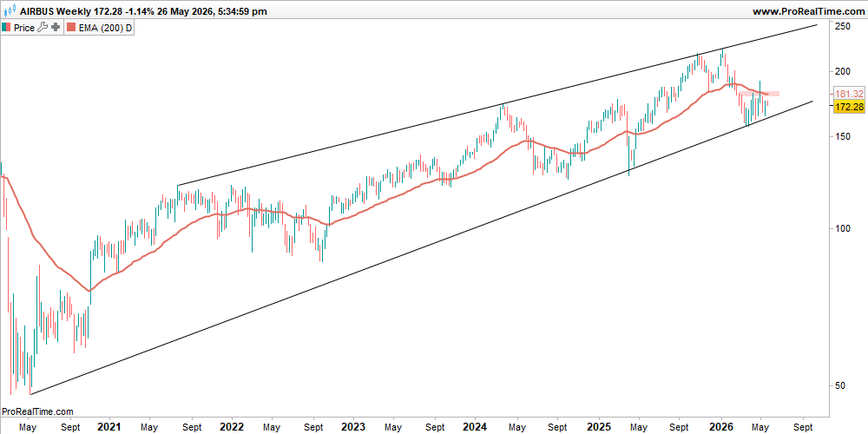Viewport: 868px width, 434px height.
Task: Click the 2022 year label on time axis
Action: [x=232, y=427]
